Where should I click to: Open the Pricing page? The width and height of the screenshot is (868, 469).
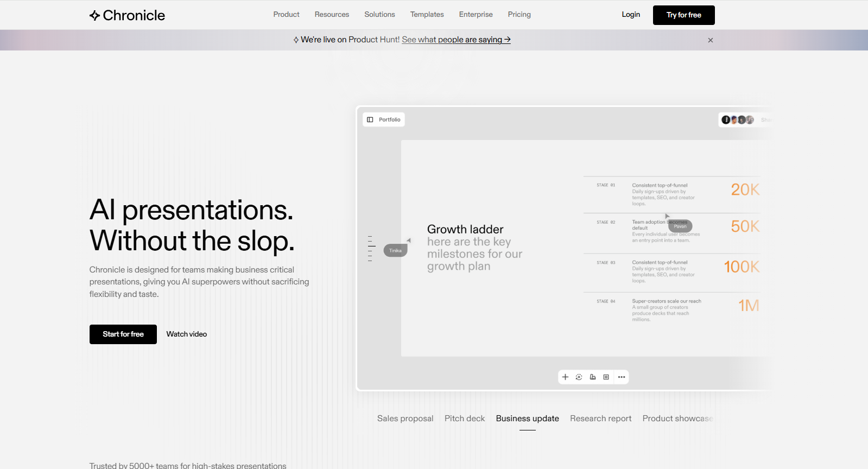click(519, 15)
